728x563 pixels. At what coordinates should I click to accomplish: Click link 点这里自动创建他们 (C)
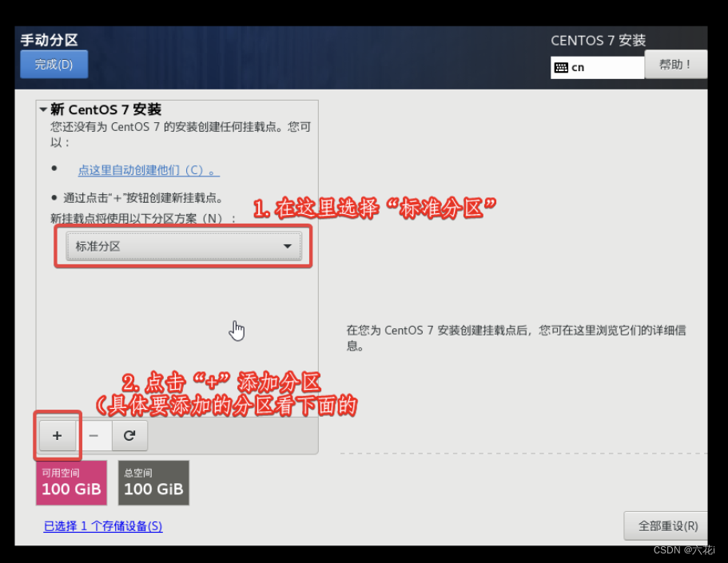point(148,170)
